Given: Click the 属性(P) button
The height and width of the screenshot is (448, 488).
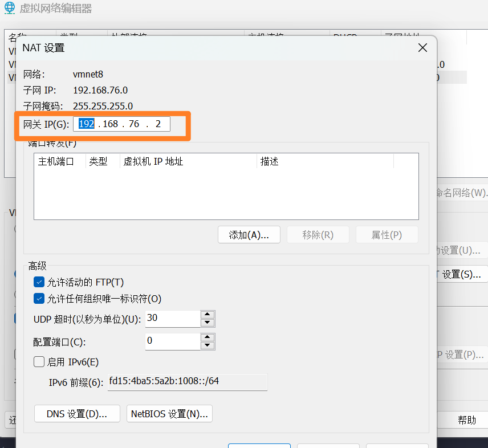Looking at the screenshot, I should 387,235.
